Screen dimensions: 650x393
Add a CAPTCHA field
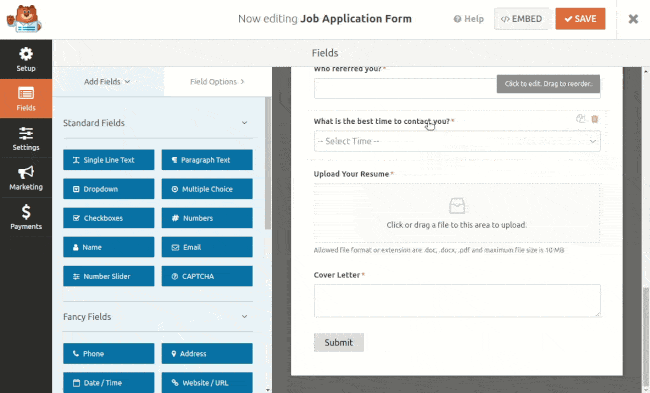pyautogui.click(x=207, y=276)
